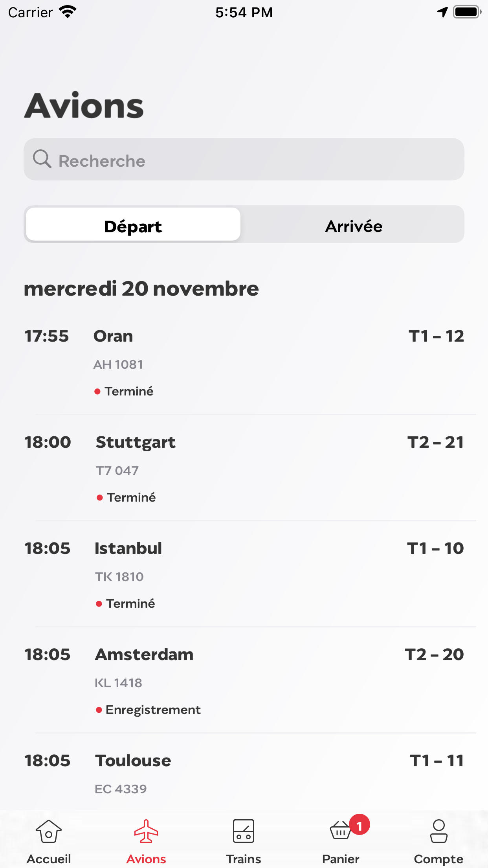Select the Toulouse flight EC 4339
The height and width of the screenshot is (868, 488).
(x=244, y=774)
